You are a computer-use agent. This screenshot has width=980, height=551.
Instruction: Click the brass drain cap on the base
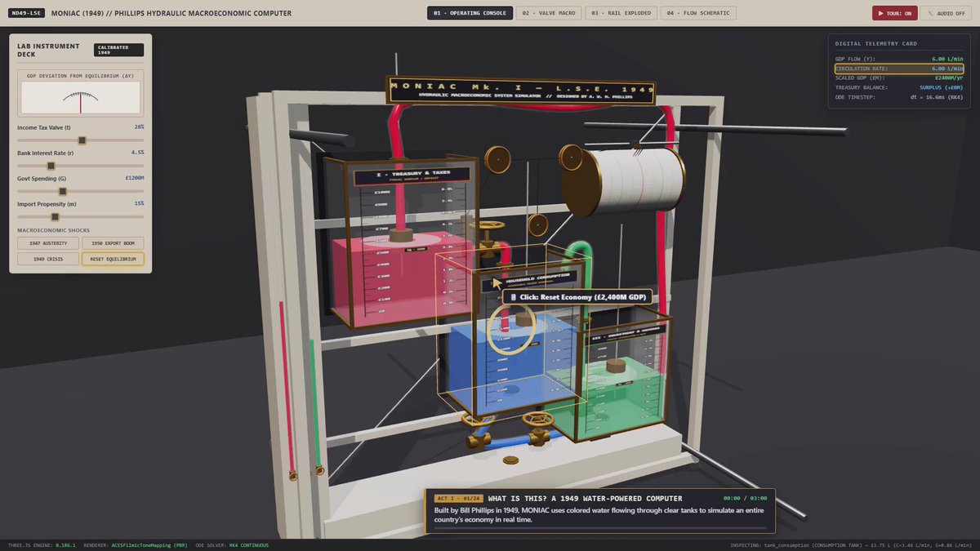pos(511,460)
